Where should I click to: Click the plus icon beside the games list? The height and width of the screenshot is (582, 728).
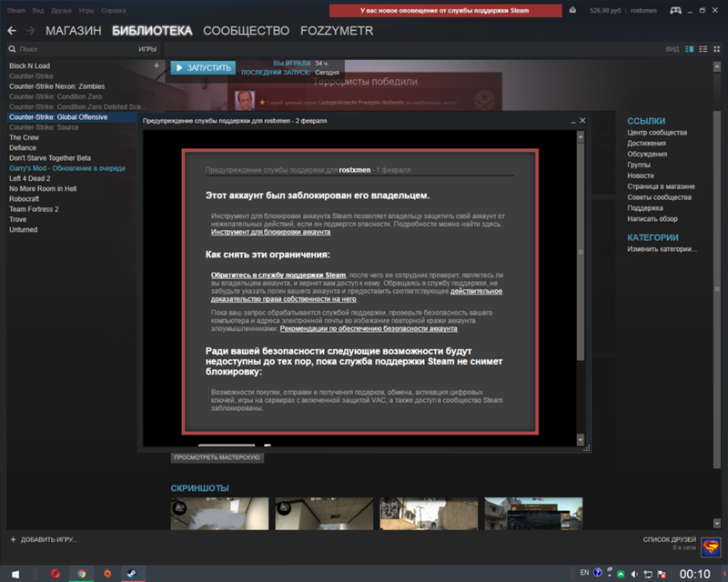click(157, 65)
